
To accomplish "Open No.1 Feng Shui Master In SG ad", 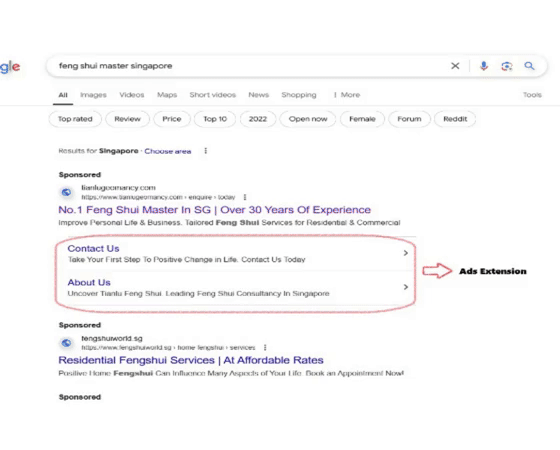I will tap(215, 210).
